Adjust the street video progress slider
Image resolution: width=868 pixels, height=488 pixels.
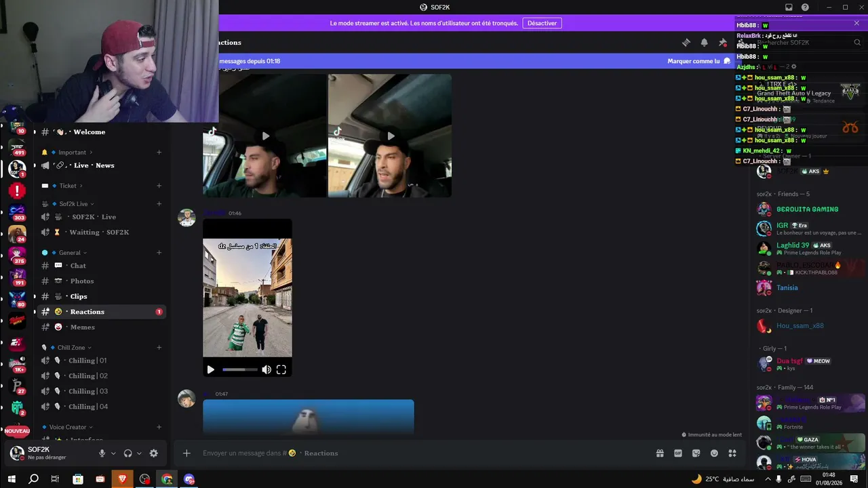point(240,369)
